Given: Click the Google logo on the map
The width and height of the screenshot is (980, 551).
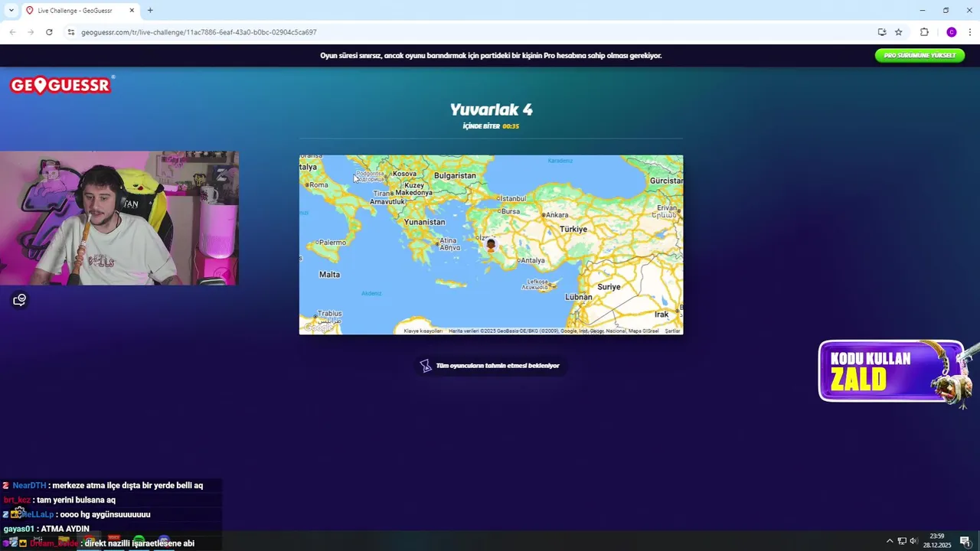Looking at the screenshot, I should 318,327.
